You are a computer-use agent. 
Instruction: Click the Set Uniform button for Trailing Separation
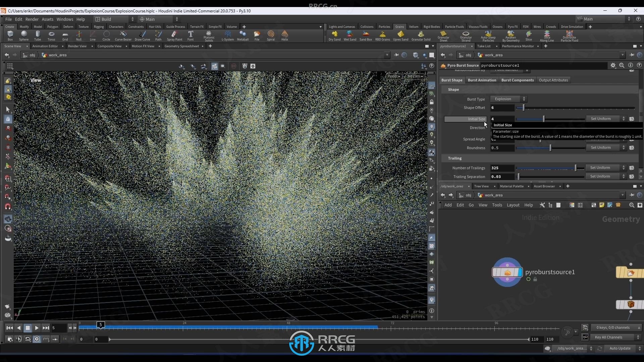(599, 176)
